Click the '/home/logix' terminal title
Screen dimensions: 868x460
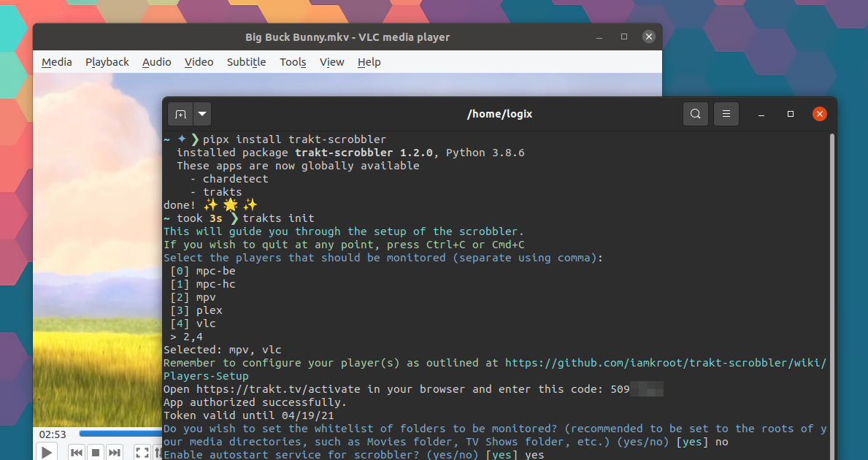[x=500, y=114]
